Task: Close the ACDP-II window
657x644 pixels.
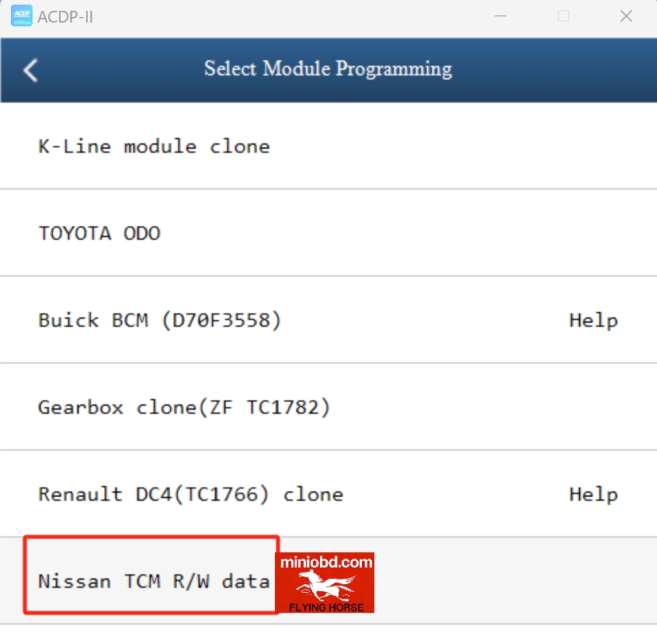Action: click(x=625, y=16)
